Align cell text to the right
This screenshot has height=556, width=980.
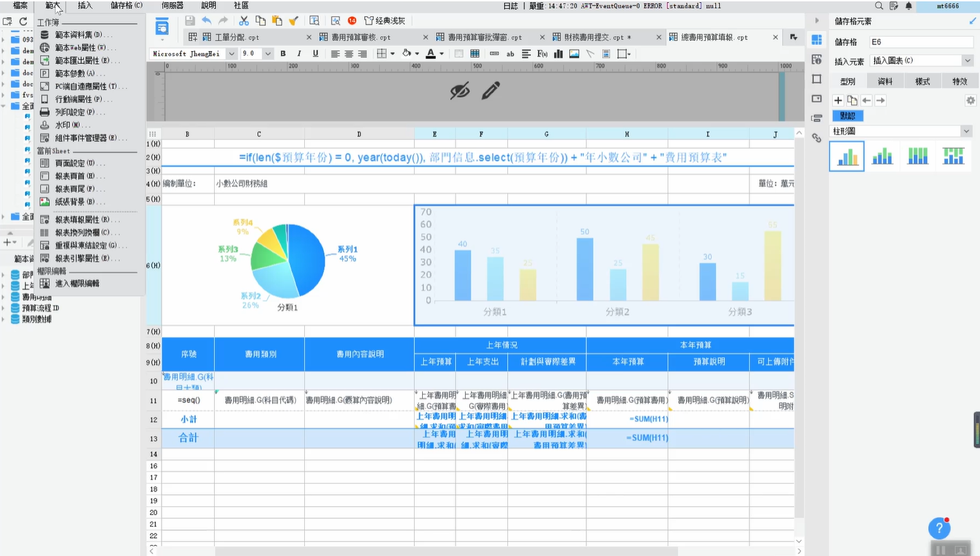pos(363,53)
